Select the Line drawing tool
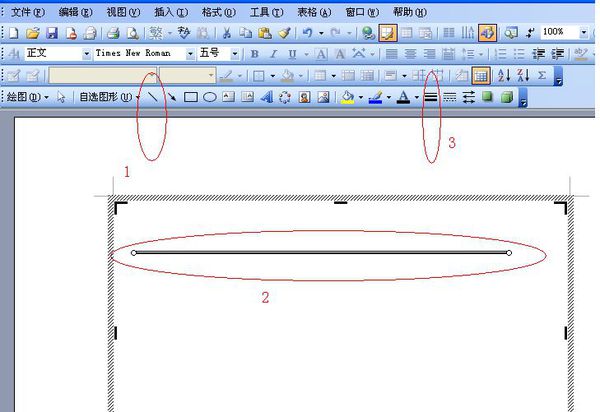 tap(153, 97)
